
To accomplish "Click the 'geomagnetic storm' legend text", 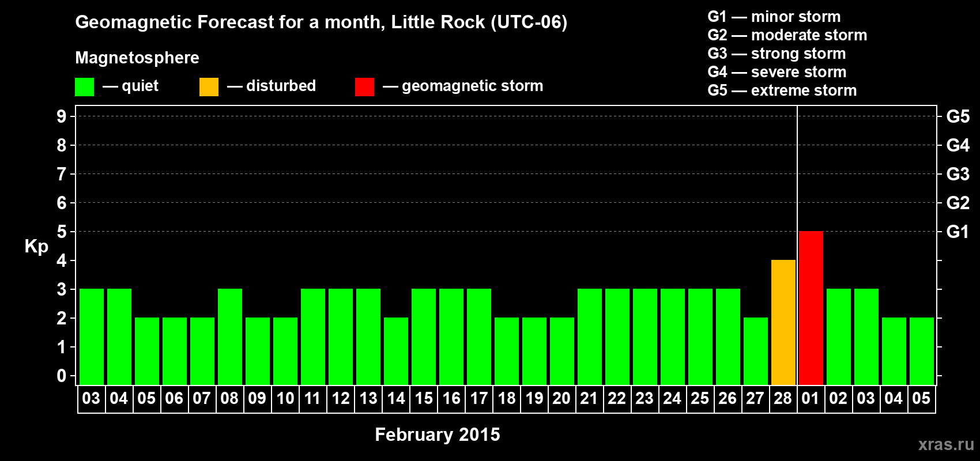I will tap(472, 86).
